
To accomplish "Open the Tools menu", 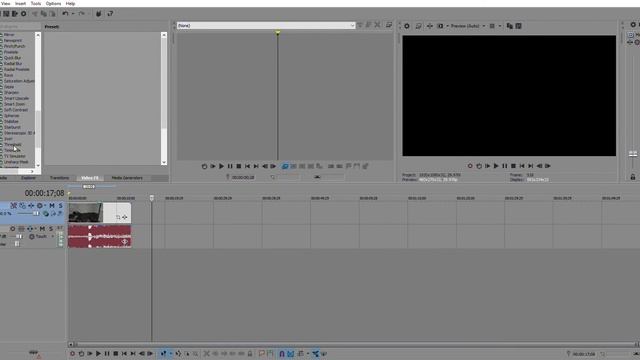I will pos(36,3).
